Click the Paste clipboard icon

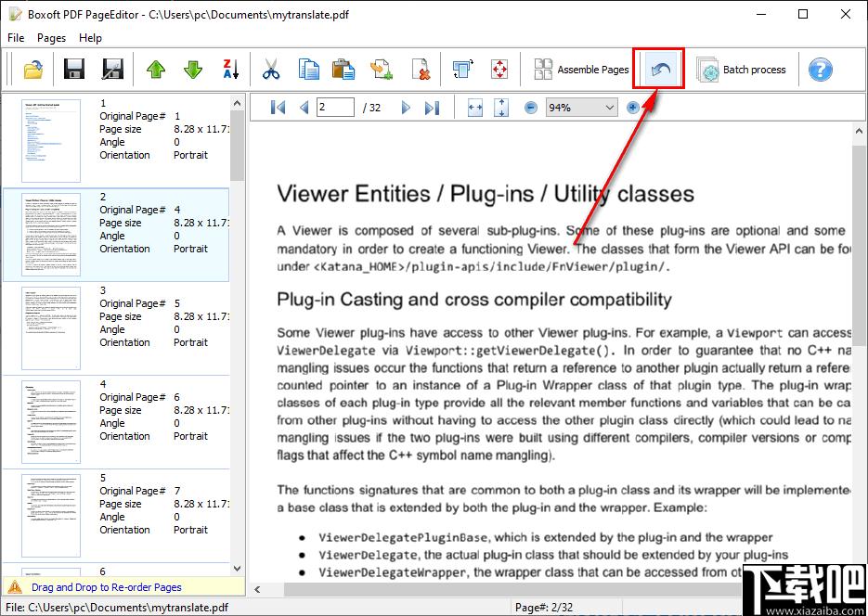[x=343, y=70]
